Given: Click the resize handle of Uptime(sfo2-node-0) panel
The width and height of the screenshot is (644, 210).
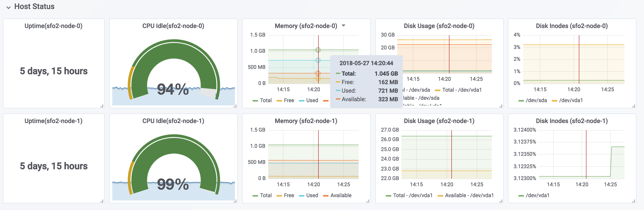Looking at the screenshot, I should pyautogui.click(x=102, y=106).
